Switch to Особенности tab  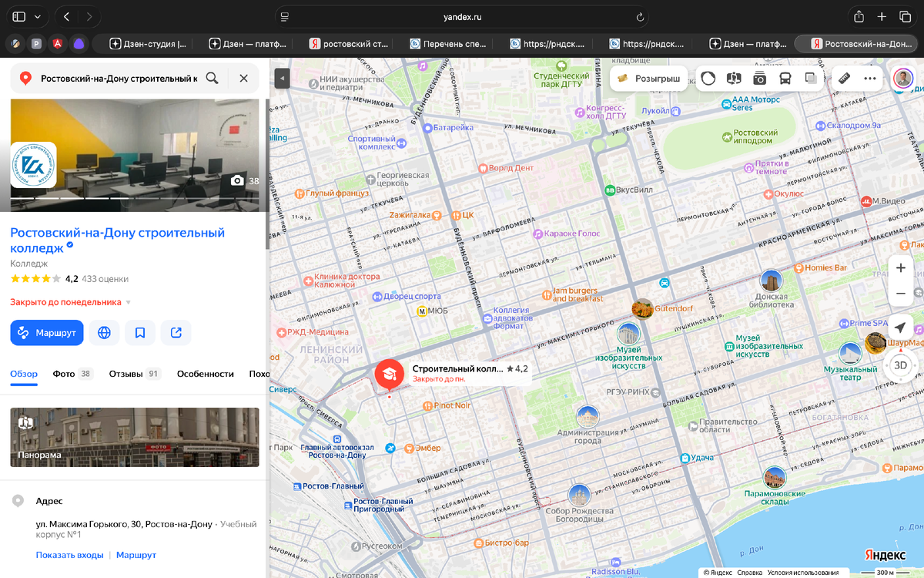tap(206, 374)
